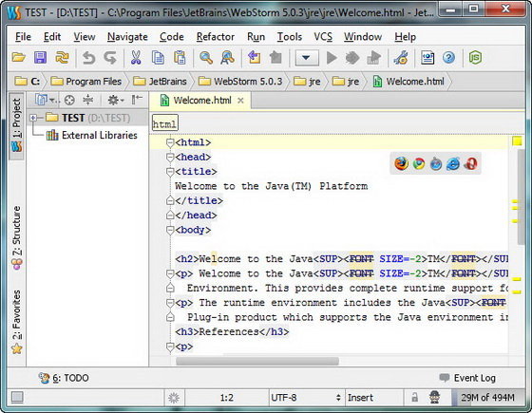Toggle the read-only lock icon

(x=414, y=398)
